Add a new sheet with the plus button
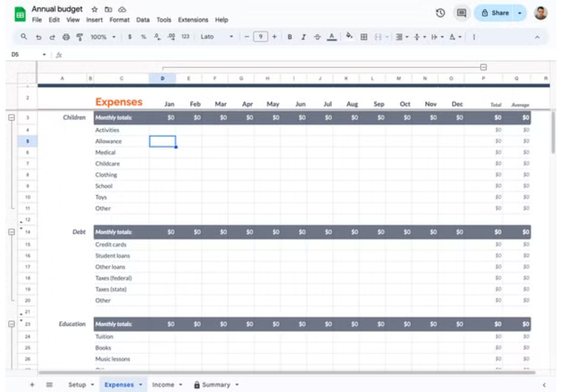 point(32,384)
